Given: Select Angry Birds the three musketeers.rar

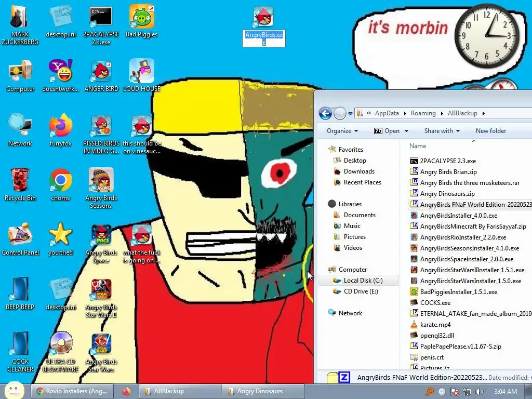Looking at the screenshot, I should click(464, 182).
